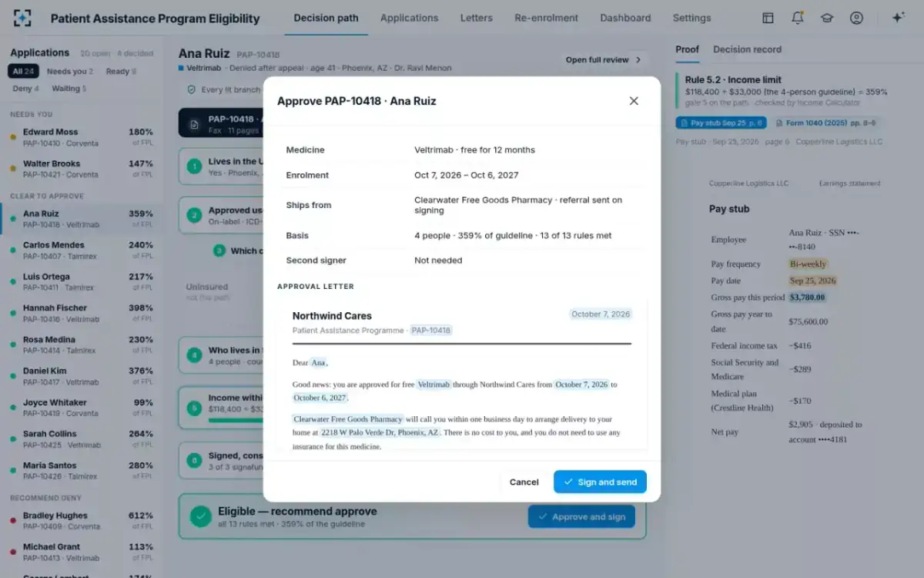This screenshot has height=578, width=924.
Task: Open the Applications tab
Action: click(409, 18)
